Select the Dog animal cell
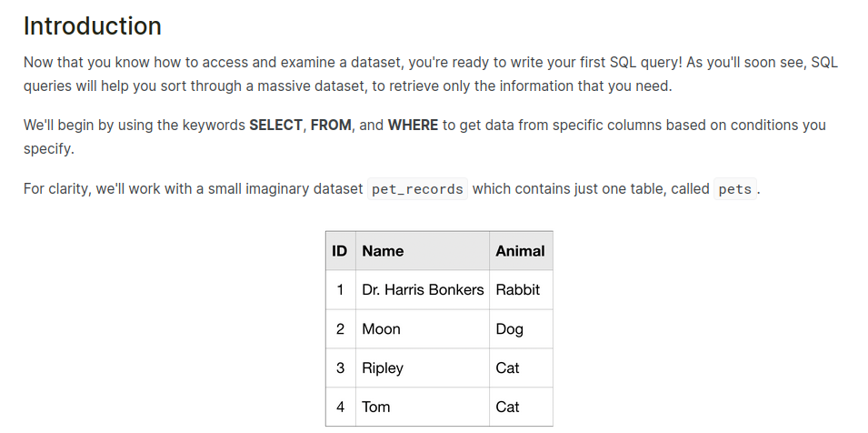Screen dimensions: 868x433 tap(510, 329)
